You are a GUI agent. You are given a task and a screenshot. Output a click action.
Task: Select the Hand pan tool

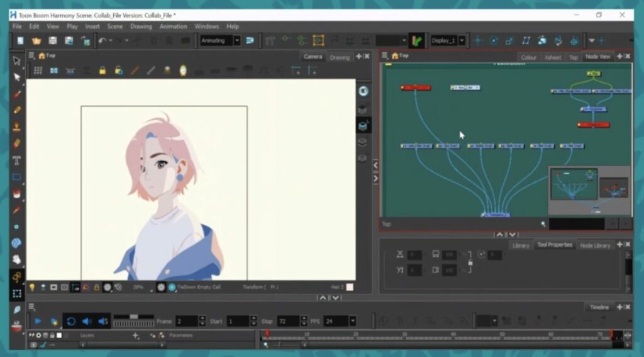pyautogui.click(x=17, y=259)
